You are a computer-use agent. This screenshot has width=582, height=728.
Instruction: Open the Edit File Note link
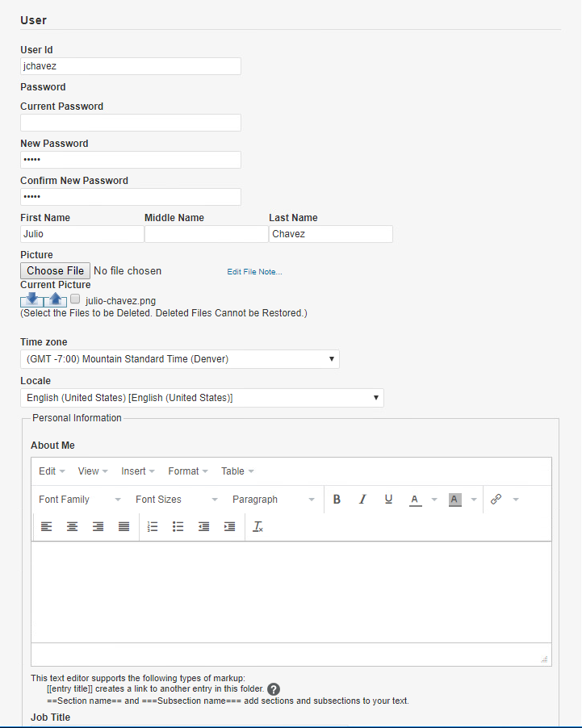tap(254, 272)
